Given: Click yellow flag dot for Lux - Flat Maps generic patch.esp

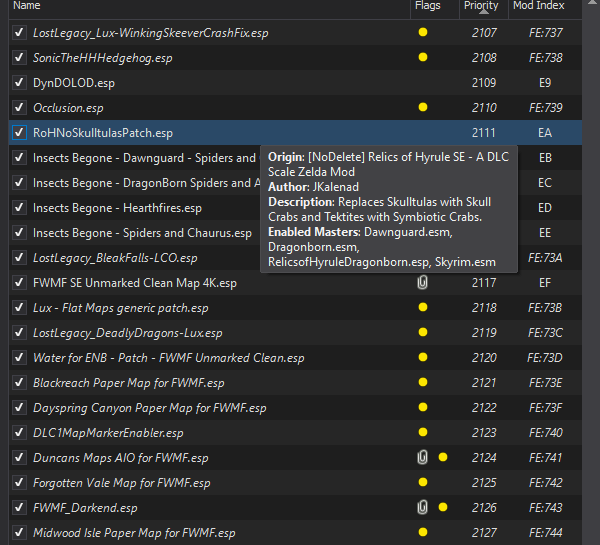Looking at the screenshot, I should [x=423, y=307].
